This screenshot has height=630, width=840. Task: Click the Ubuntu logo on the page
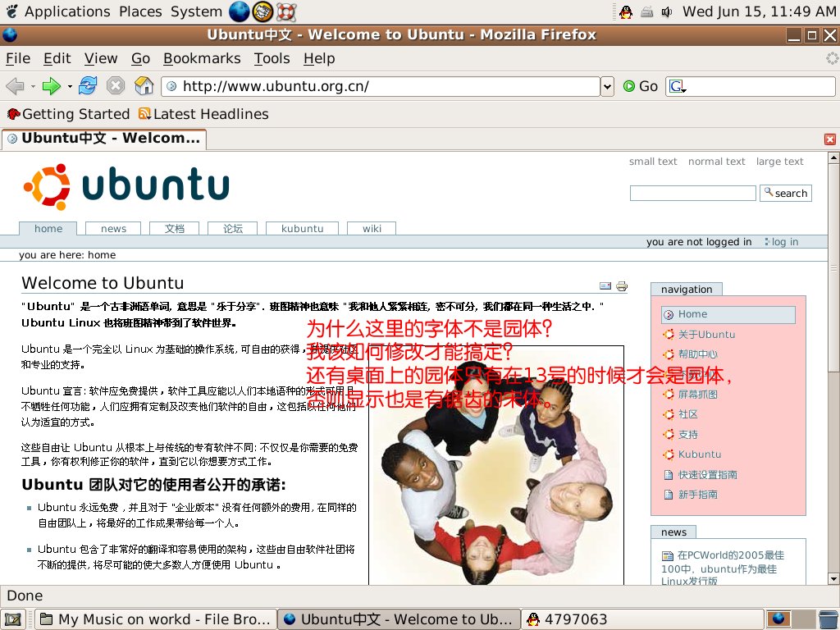(126, 186)
